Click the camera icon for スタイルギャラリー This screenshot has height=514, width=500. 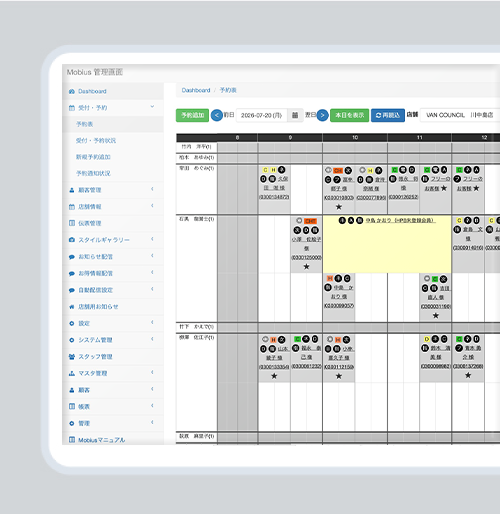pyautogui.click(x=72, y=240)
